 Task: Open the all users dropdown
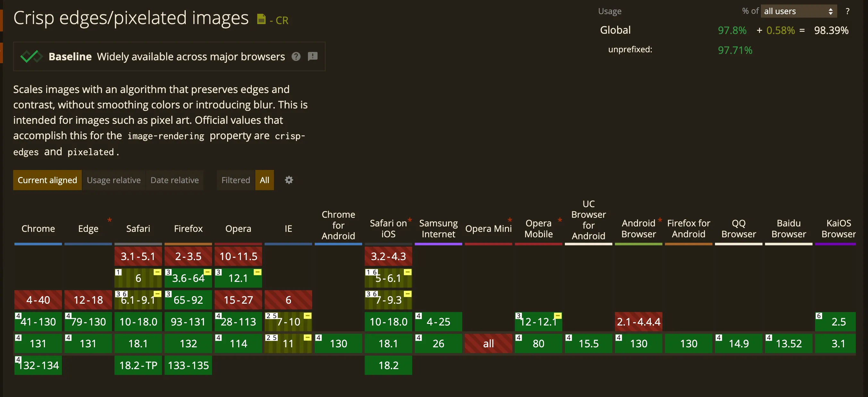798,12
